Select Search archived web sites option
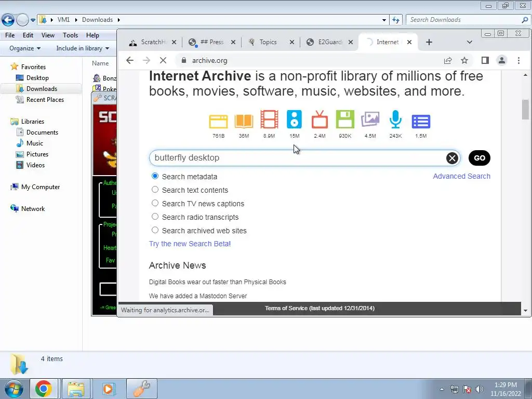This screenshot has width=532, height=399. pyautogui.click(x=155, y=230)
